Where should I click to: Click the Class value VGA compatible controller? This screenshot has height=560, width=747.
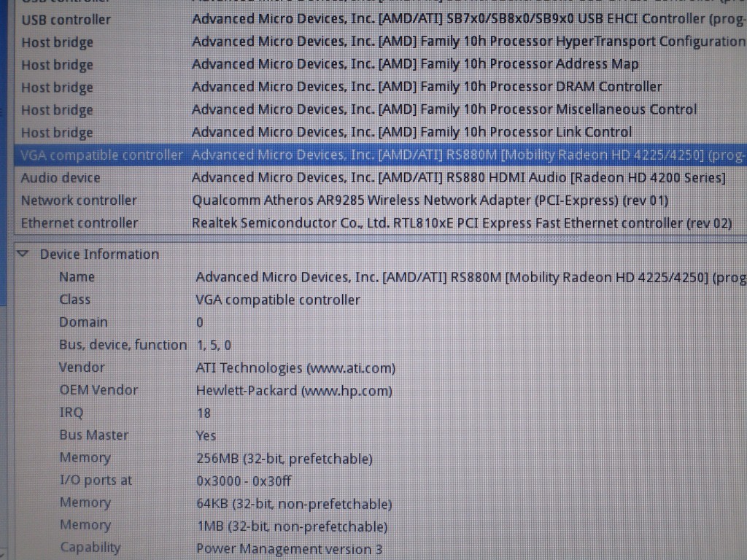point(278,300)
